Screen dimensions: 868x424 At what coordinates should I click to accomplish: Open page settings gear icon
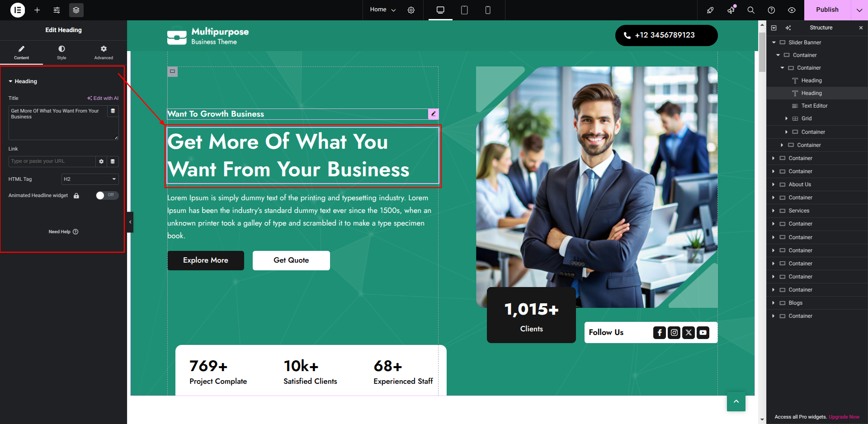pos(411,10)
